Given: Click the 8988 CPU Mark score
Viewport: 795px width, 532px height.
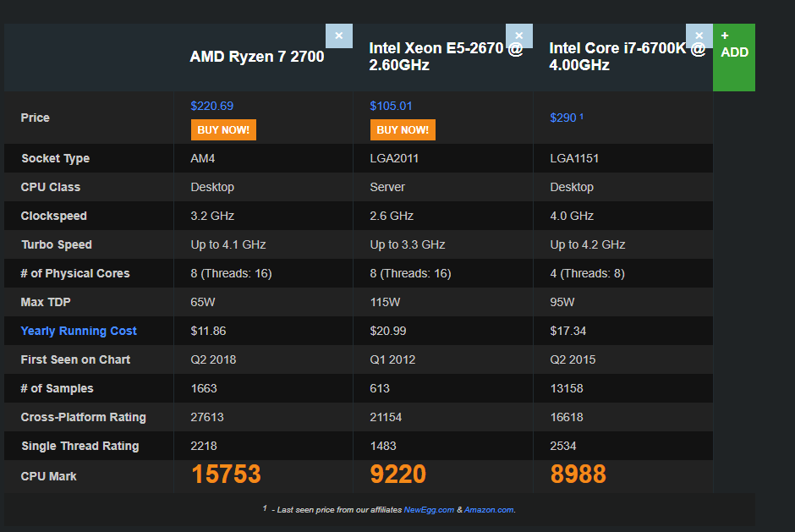Looking at the screenshot, I should [578, 474].
